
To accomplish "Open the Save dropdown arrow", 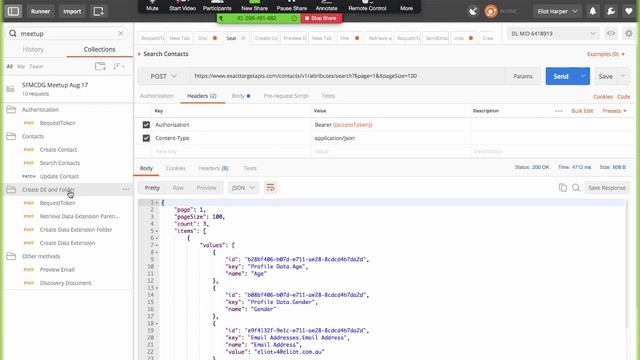I will pyautogui.click(x=623, y=76).
